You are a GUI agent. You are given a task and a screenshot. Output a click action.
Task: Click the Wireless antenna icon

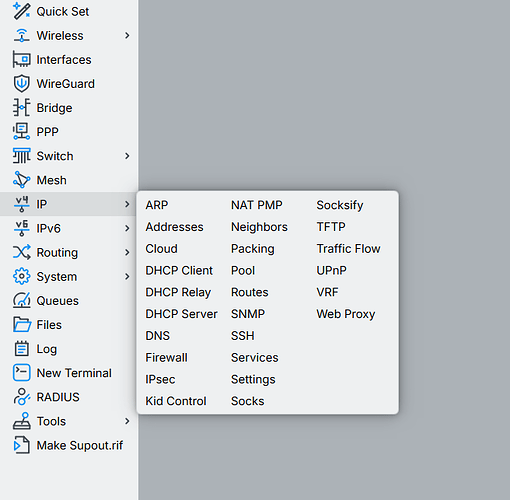pyautogui.click(x=21, y=35)
